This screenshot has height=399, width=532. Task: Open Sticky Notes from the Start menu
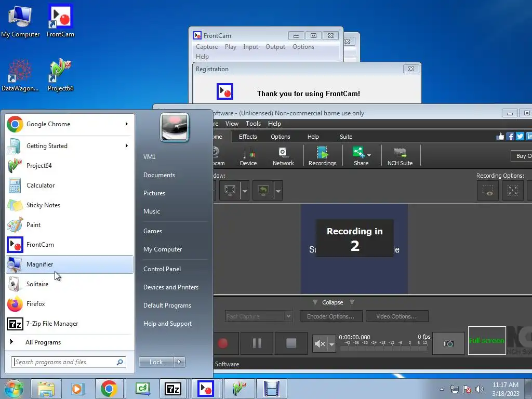click(x=70, y=205)
